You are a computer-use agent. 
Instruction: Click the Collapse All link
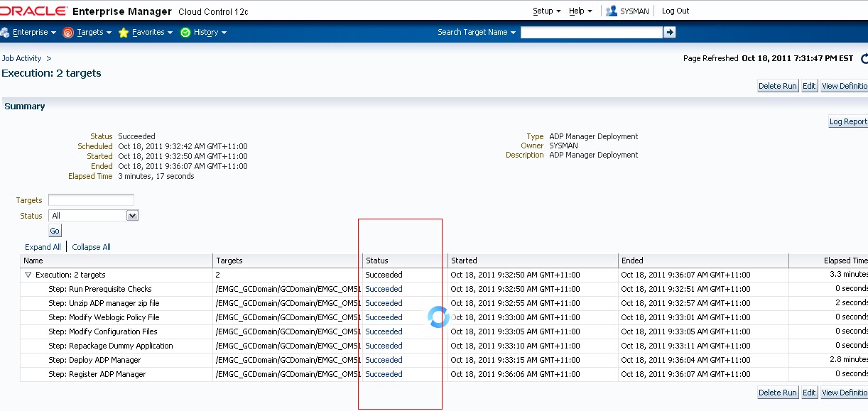point(91,247)
